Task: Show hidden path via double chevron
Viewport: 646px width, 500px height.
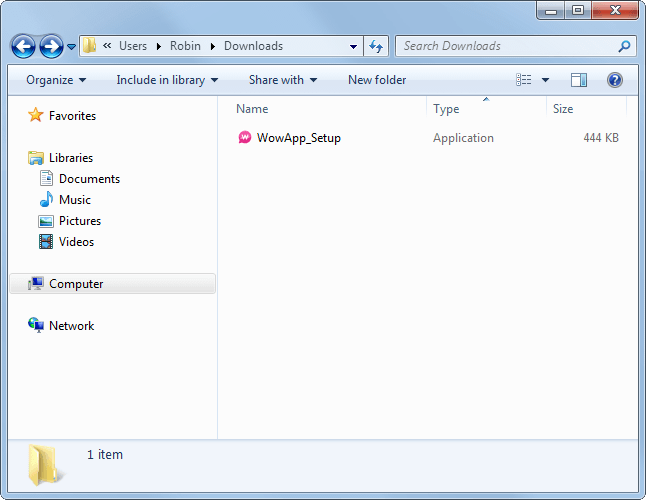Action: [107, 45]
